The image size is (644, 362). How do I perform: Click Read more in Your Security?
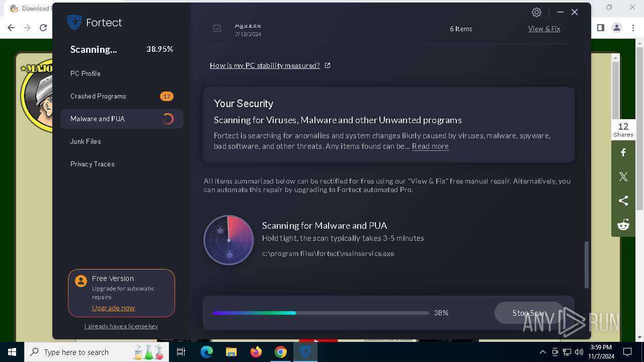pyautogui.click(x=430, y=146)
